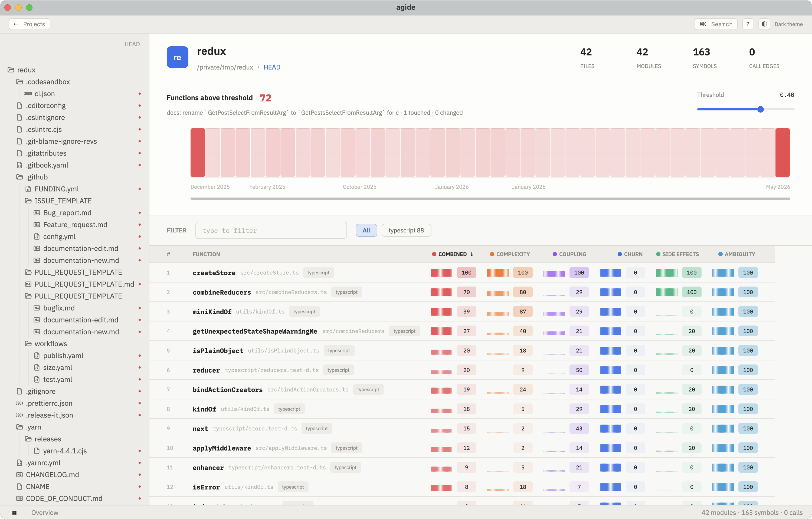The width and height of the screenshot is (812, 519).
Task: Click the ci.json JSON file icon
Action: (x=28, y=94)
